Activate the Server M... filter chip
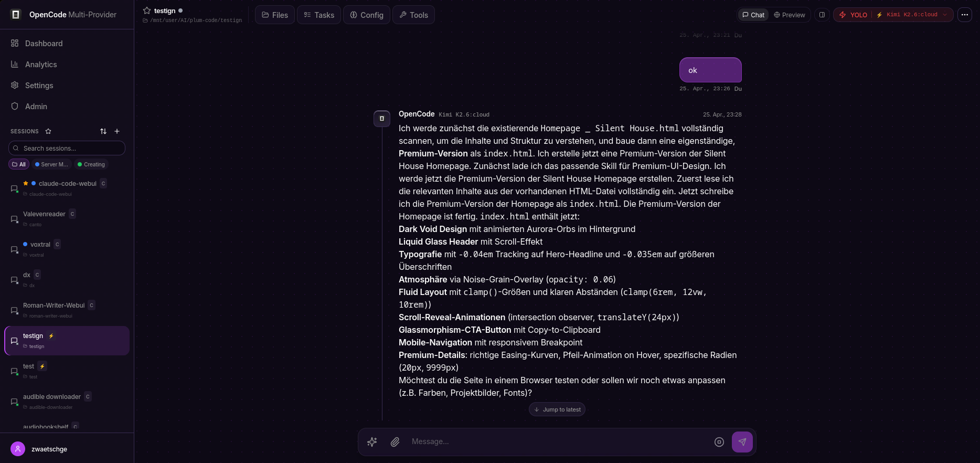The width and height of the screenshot is (980, 463). pos(51,164)
